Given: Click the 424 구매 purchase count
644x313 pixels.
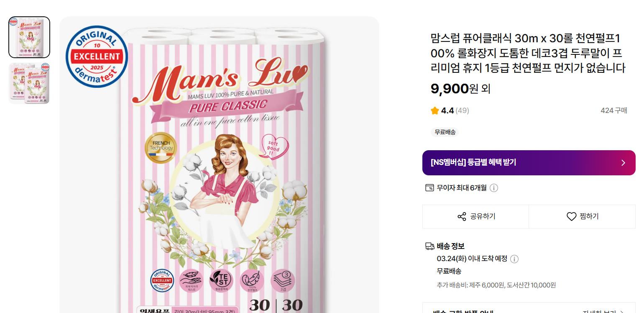Looking at the screenshot, I should [613, 110].
